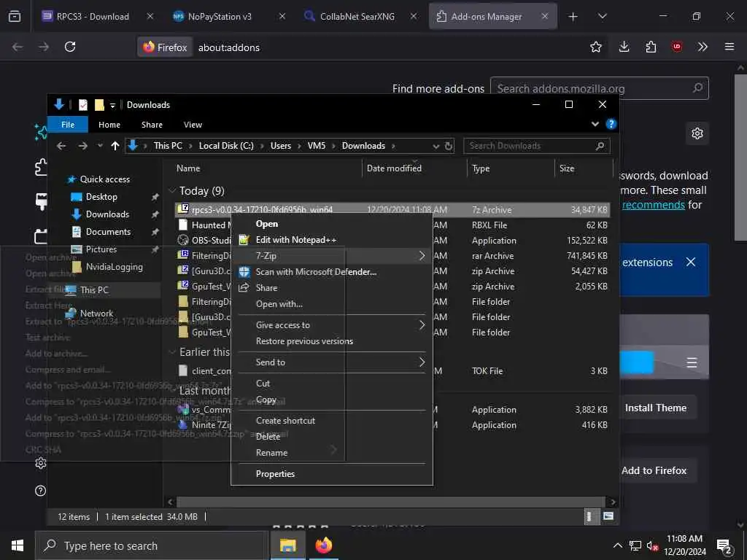Switch to the Share ribbon tab
Image resolution: width=747 pixels, height=560 pixels.
click(x=152, y=124)
